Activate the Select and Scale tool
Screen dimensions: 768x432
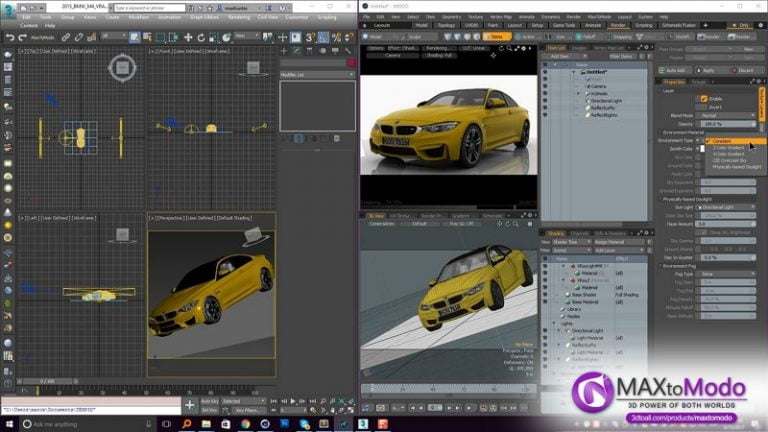click(214, 37)
